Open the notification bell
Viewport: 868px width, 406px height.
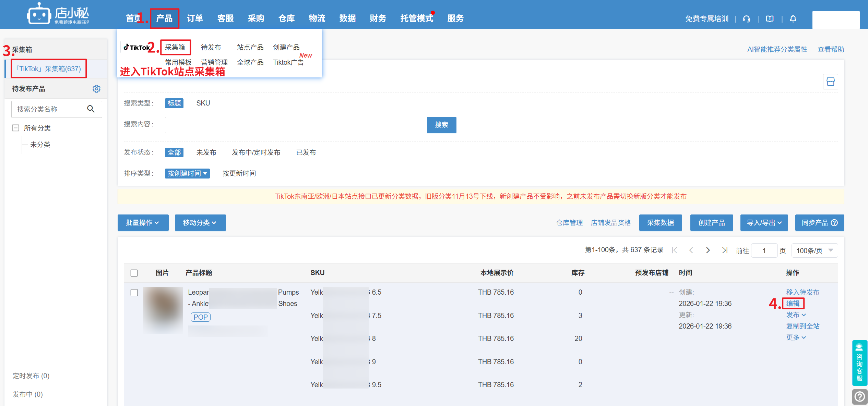[x=793, y=19]
